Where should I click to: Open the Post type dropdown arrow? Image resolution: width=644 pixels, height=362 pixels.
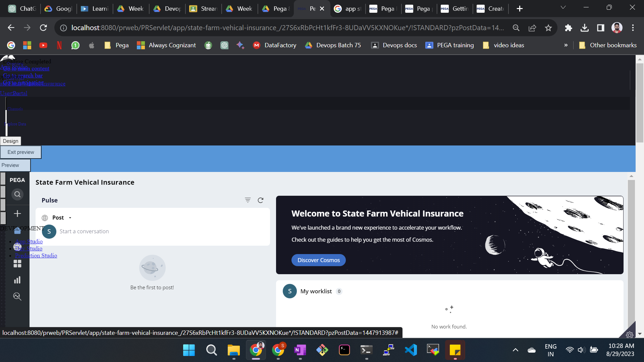(70, 218)
